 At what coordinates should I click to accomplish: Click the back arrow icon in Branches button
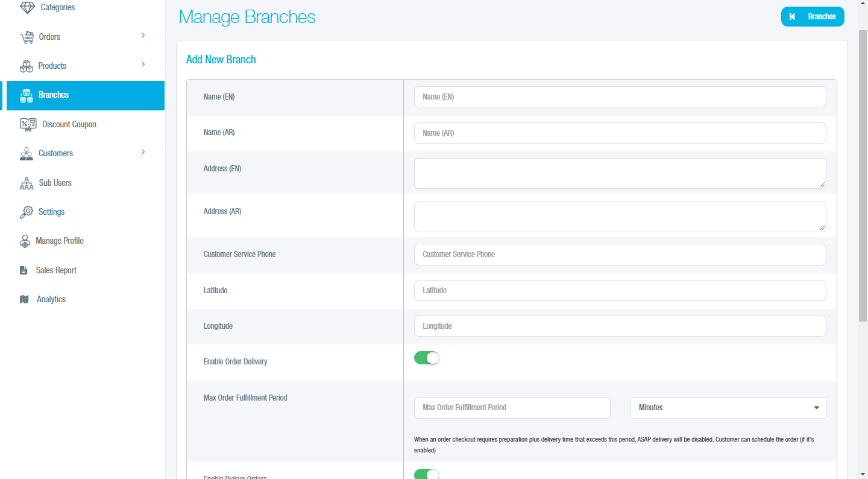tap(792, 17)
